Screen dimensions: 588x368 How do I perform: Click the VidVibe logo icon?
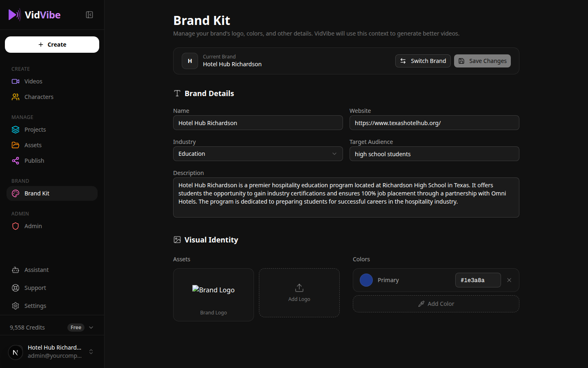pyautogui.click(x=14, y=15)
